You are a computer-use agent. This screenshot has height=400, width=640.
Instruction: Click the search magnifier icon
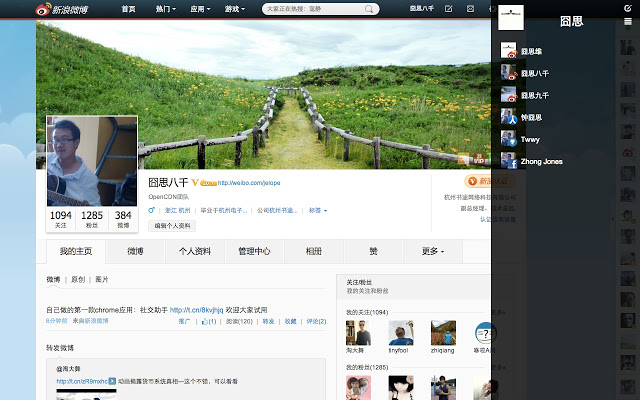369,9
